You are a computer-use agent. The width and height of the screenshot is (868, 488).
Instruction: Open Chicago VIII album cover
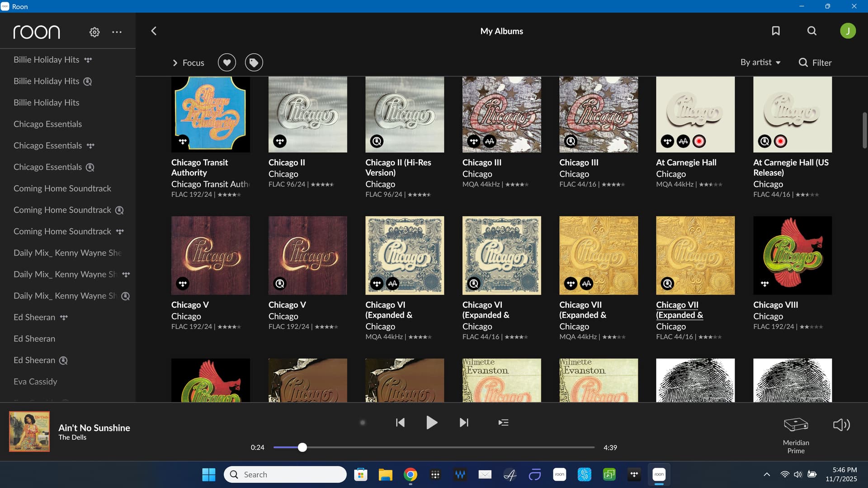[x=792, y=255]
